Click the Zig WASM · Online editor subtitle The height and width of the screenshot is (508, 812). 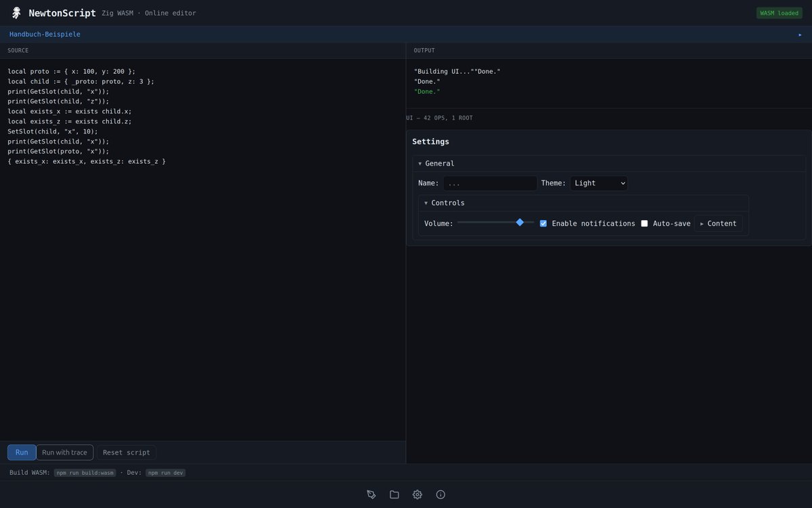coord(149,13)
